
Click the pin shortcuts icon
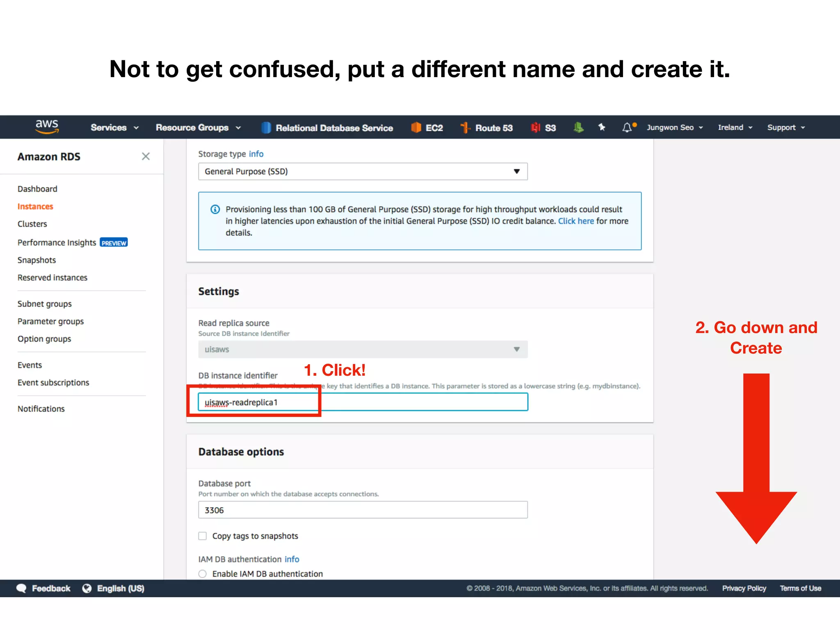click(x=602, y=127)
